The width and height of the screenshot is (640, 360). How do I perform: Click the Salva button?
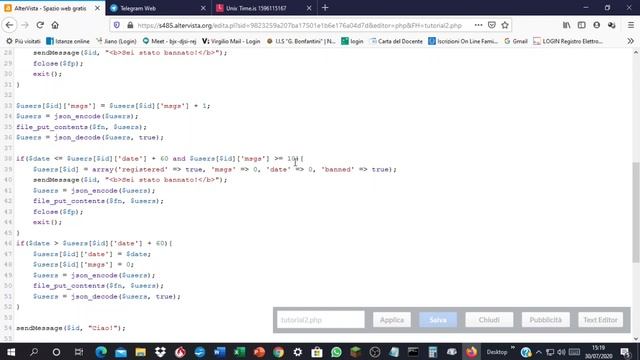point(438,320)
